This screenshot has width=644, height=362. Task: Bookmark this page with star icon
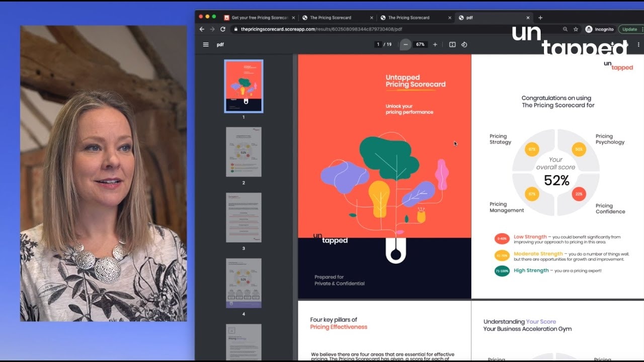pyautogui.click(x=576, y=29)
